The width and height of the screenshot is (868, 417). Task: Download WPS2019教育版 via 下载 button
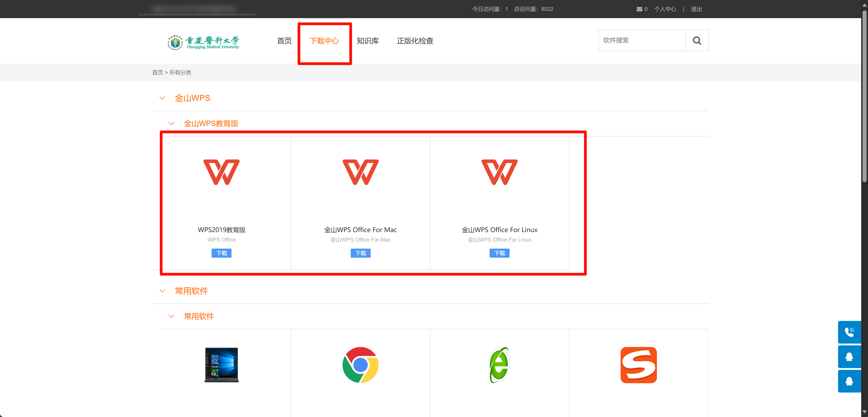tap(221, 253)
